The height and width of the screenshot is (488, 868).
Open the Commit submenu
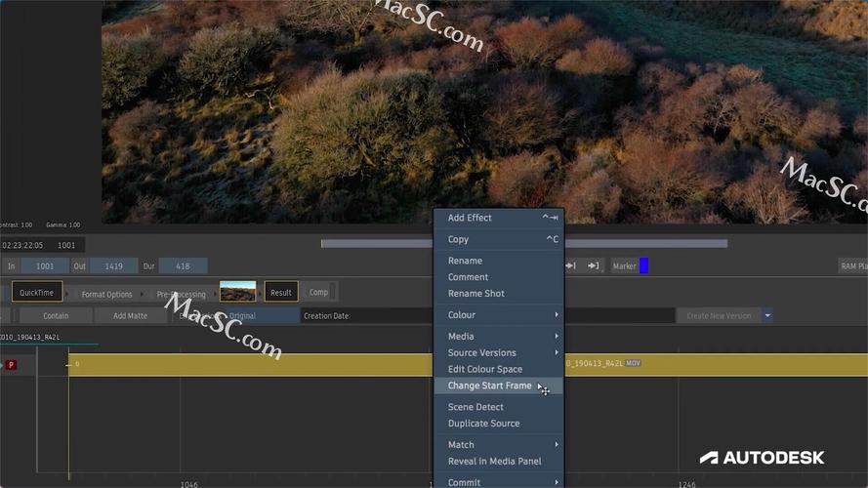pyautogui.click(x=498, y=482)
